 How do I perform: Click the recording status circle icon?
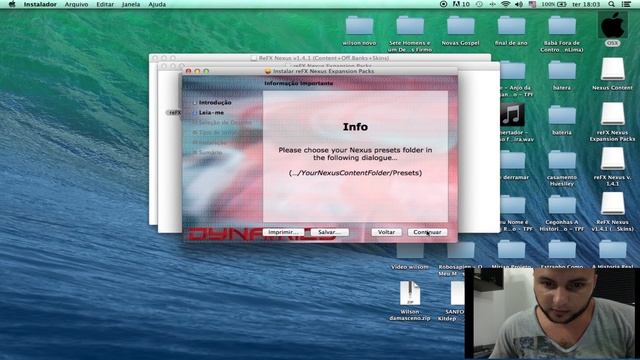tap(443, 4)
